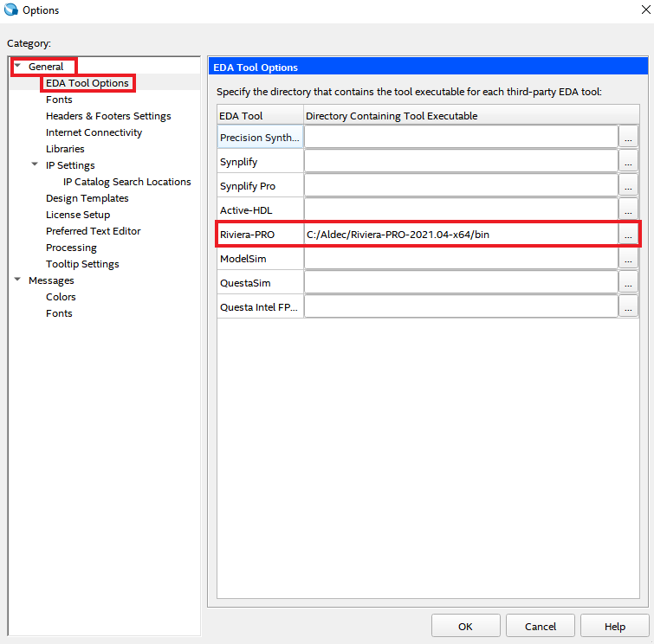
Task: Select Design Templates category
Action: coord(87,198)
